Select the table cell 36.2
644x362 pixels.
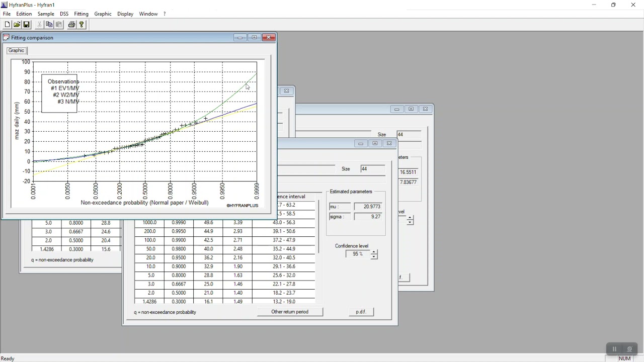(x=208, y=258)
